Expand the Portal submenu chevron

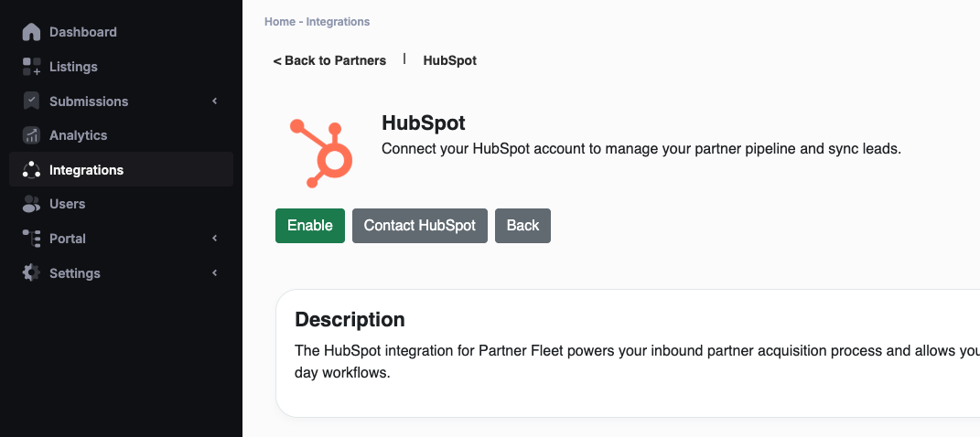(x=215, y=239)
